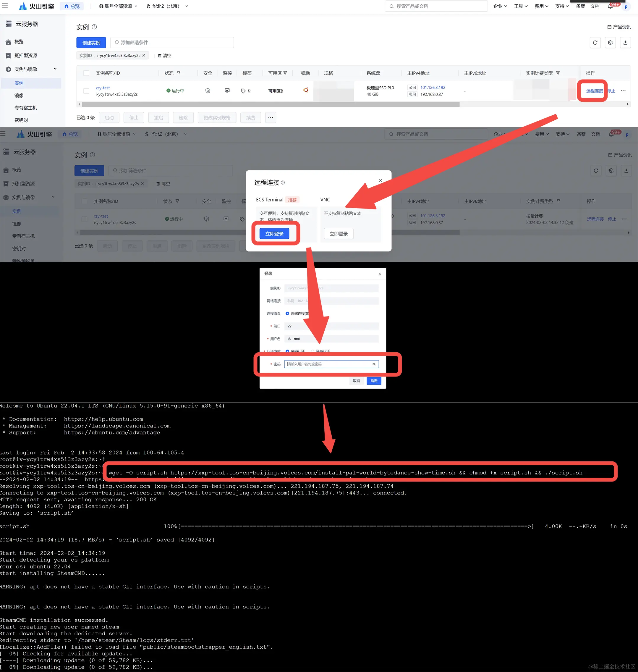Collapse the 实例与镜像 sidebar group in the top console
The width and height of the screenshot is (638, 672).
click(55, 69)
